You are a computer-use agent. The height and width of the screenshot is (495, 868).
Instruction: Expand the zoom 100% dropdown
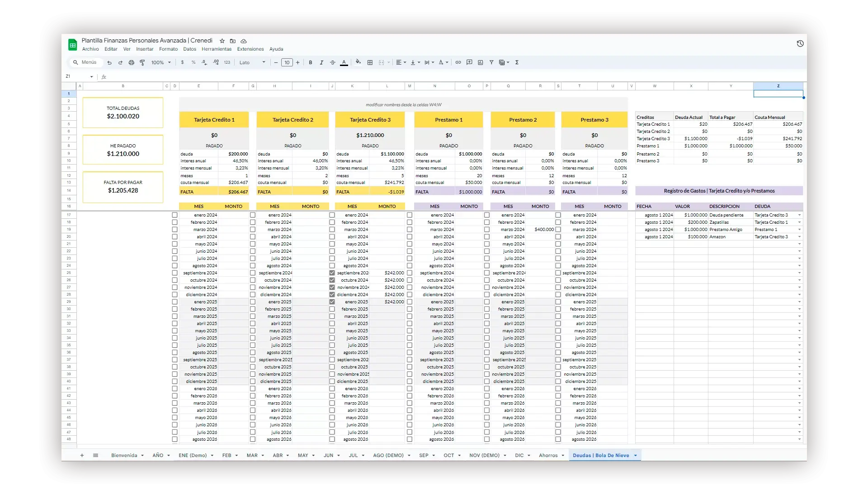pos(161,62)
